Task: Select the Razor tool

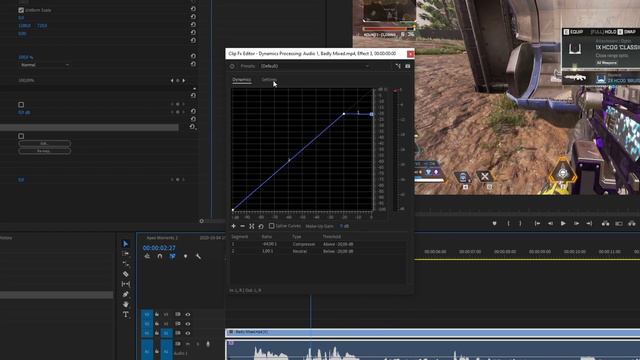Action: click(x=126, y=274)
